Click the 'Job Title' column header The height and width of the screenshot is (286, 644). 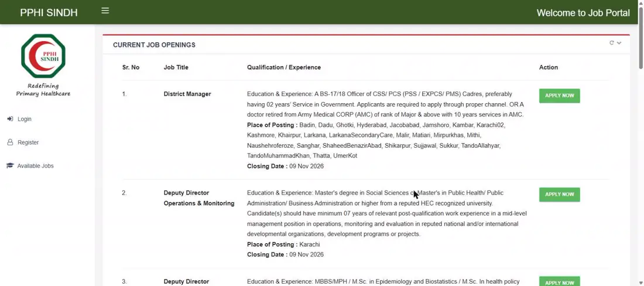176,67
